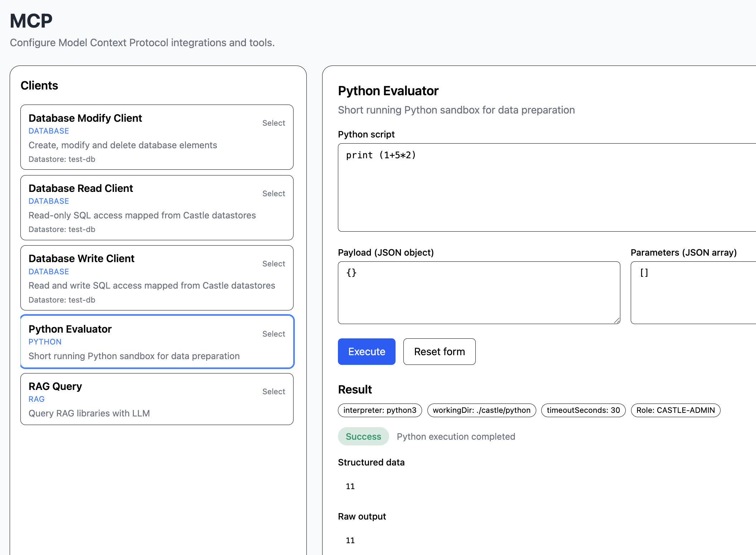Viewport: 756px width, 555px height.
Task: Click the interpreter: python3 badge
Action: (x=380, y=410)
